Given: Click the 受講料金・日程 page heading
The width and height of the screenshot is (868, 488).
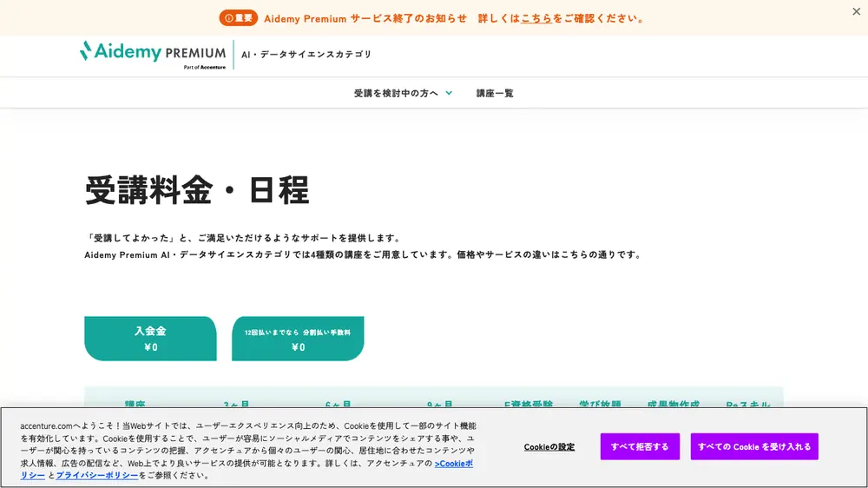Looking at the screenshot, I should [x=197, y=190].
